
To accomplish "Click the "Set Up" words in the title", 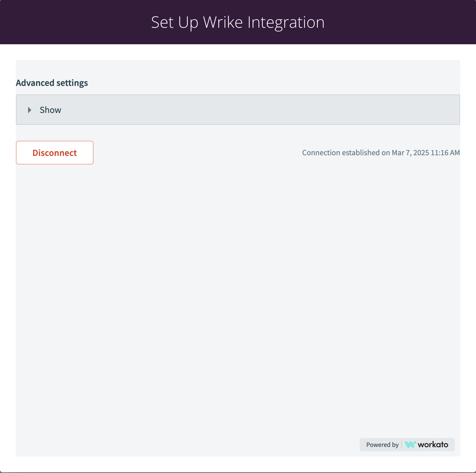I will tap(175, 23).
